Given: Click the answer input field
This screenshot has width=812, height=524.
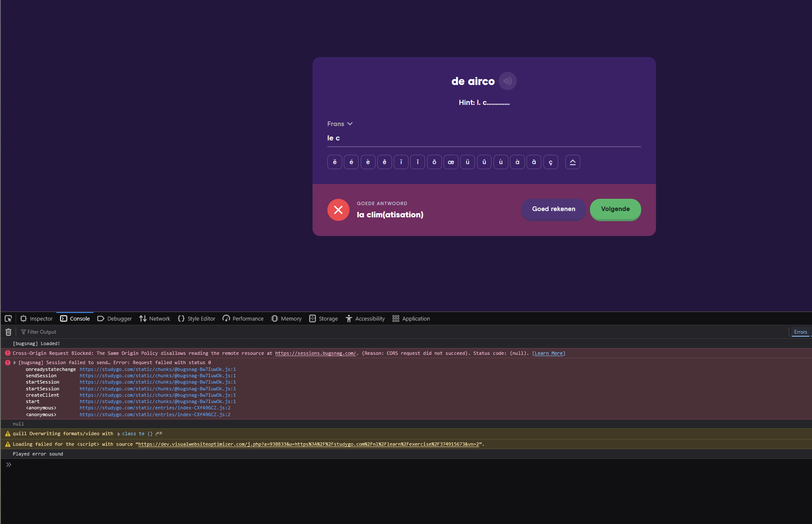Looking at the screenshot, I should pos(483,138).
